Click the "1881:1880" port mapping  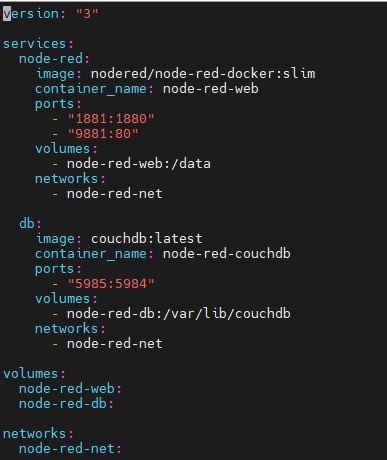click(x=111, y=119)
